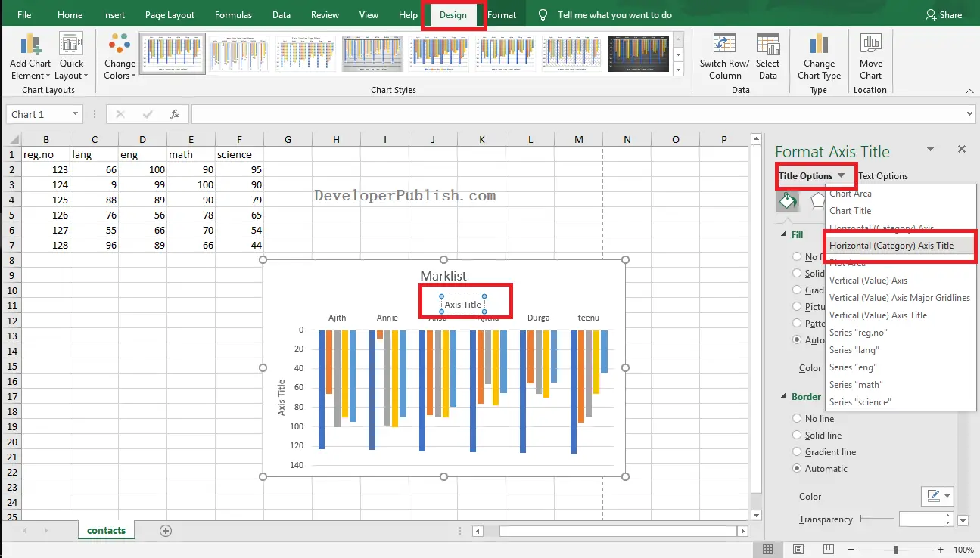This screenshot has height=558, width=980.
Task: Collapse the Fill section triangle
Action: coord(783,234)
